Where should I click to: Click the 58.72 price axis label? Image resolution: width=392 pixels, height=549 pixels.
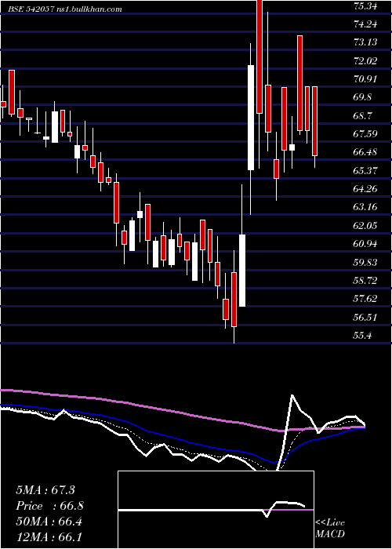point(365,281)
